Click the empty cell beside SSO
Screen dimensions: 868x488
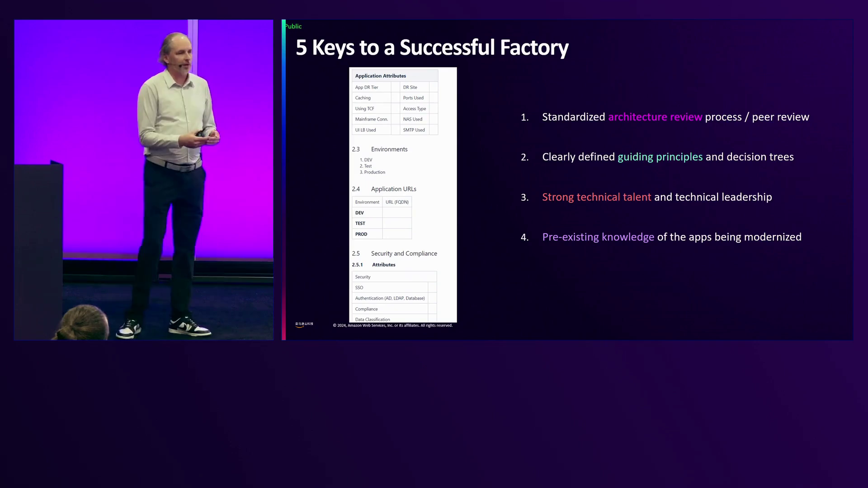(x=432, y=288)
